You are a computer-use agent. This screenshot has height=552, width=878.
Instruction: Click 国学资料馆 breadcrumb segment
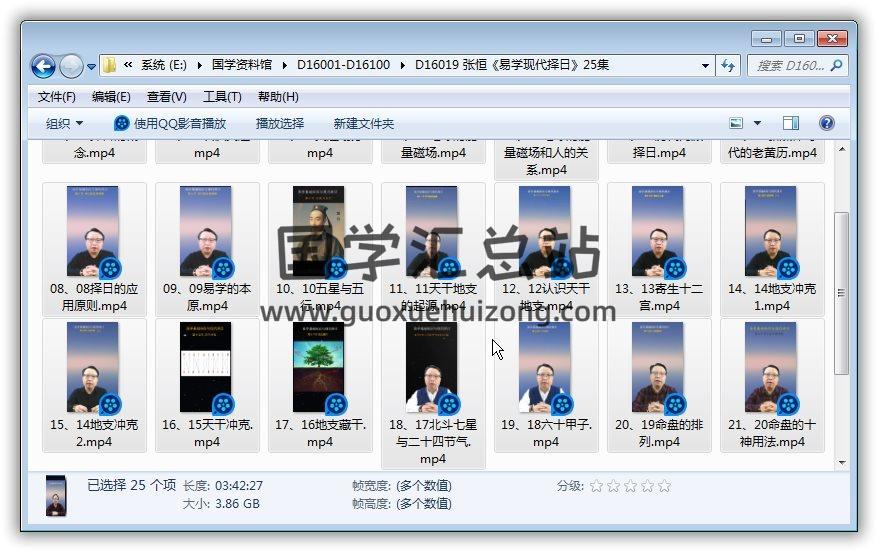click(x=241, y=65)
